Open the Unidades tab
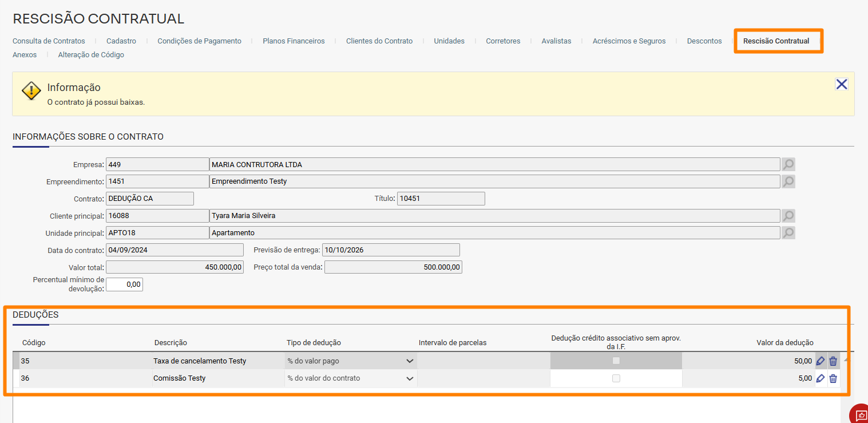This screenshot has height=423, width=868. click(449, 41)
